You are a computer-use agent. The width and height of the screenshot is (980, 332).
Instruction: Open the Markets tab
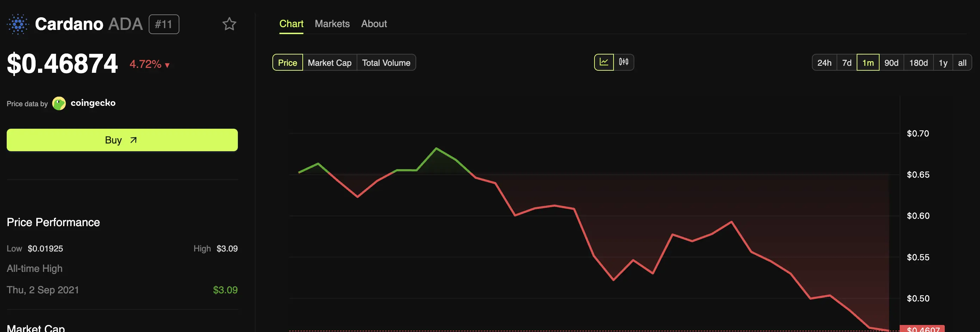tap(332, 24)
